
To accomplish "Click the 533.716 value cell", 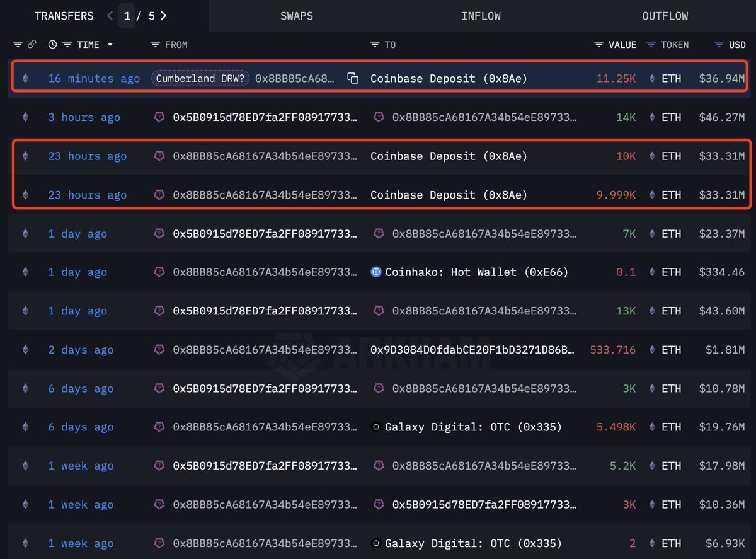I will (613, 350).
